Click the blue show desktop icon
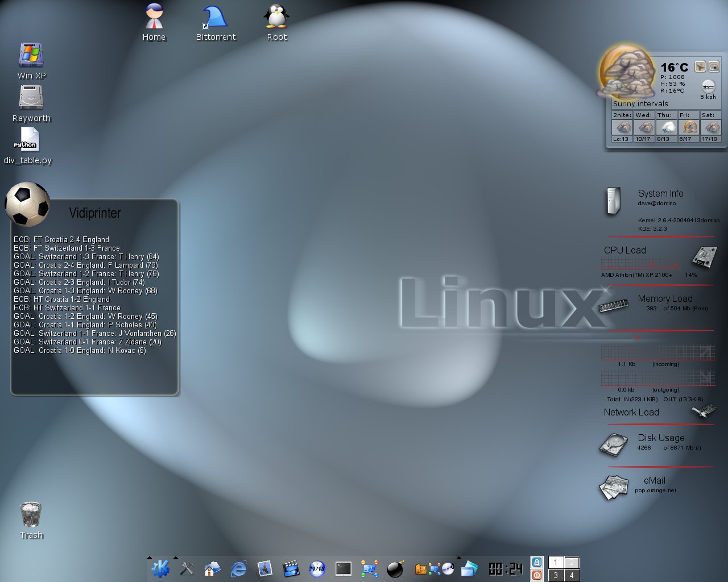 pyautogui.click(x=470, y=568)
